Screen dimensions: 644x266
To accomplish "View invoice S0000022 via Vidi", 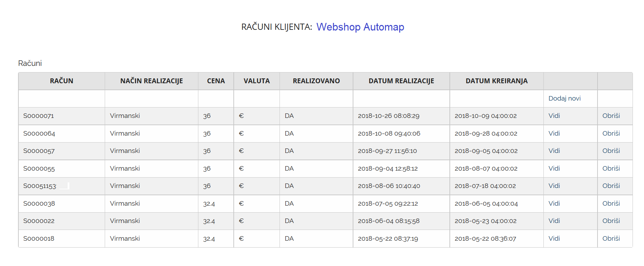I will point(554,221).
